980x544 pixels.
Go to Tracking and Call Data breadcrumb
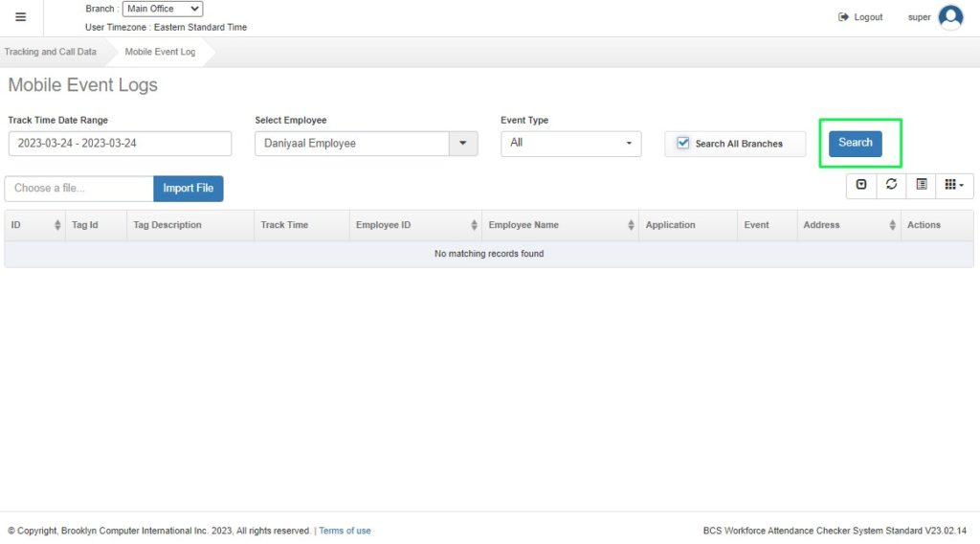point(50,52)
